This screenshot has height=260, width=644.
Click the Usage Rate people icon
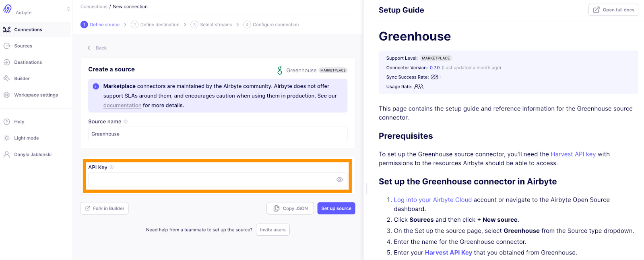tap(419, 87)
